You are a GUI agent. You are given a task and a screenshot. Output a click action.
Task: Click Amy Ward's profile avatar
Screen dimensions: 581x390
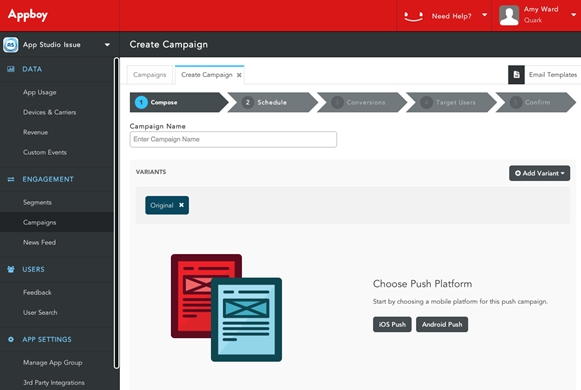click(x=509, y=16)
